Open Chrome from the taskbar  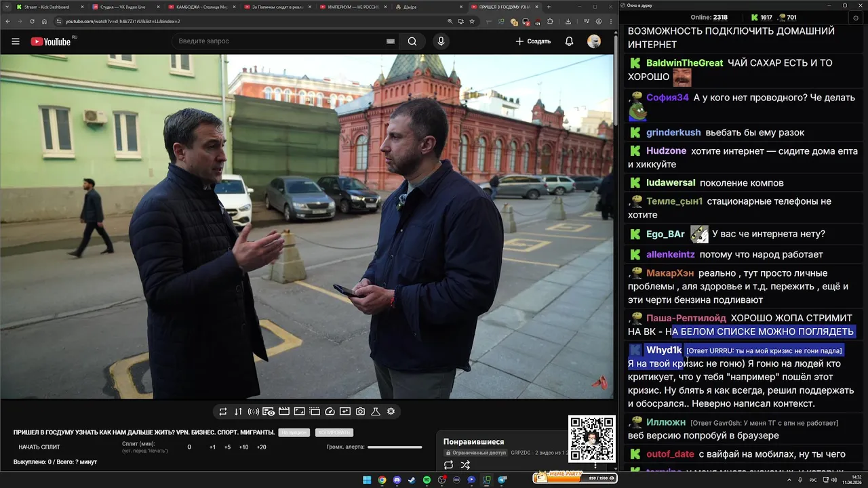(x=382, y=480)
